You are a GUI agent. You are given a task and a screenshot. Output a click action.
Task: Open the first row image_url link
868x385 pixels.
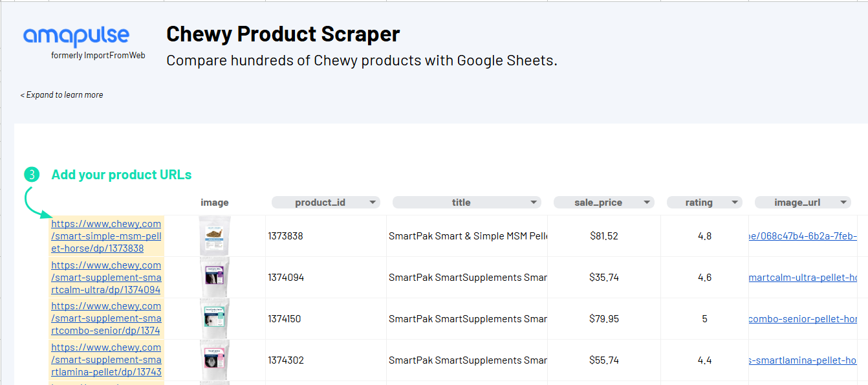(x=803, y=236)
